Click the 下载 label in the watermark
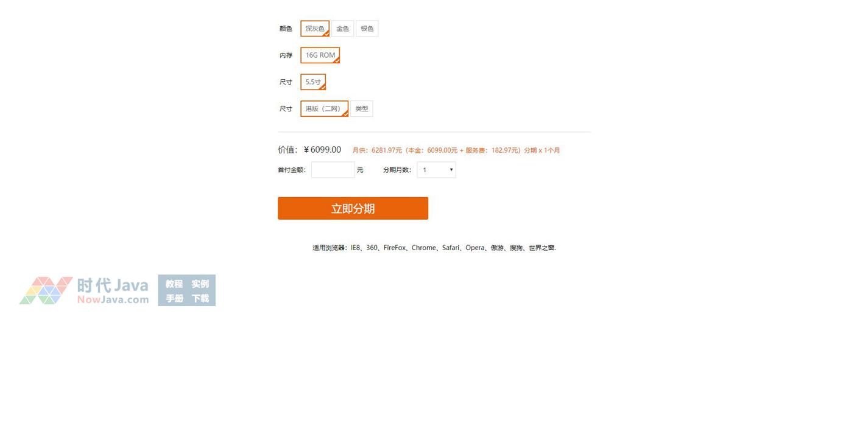The image size is (868, 437). [x=200, y=298]
